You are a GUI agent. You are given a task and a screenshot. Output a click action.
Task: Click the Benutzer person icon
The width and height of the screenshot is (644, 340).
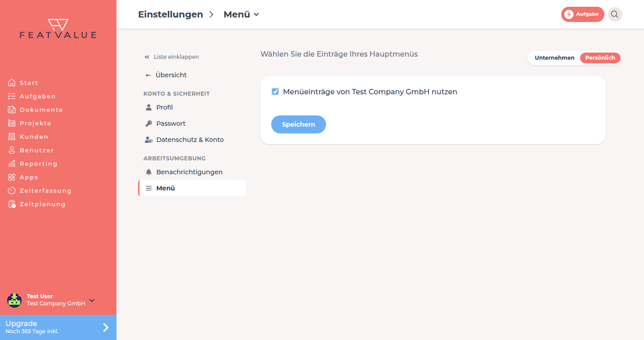12,150
